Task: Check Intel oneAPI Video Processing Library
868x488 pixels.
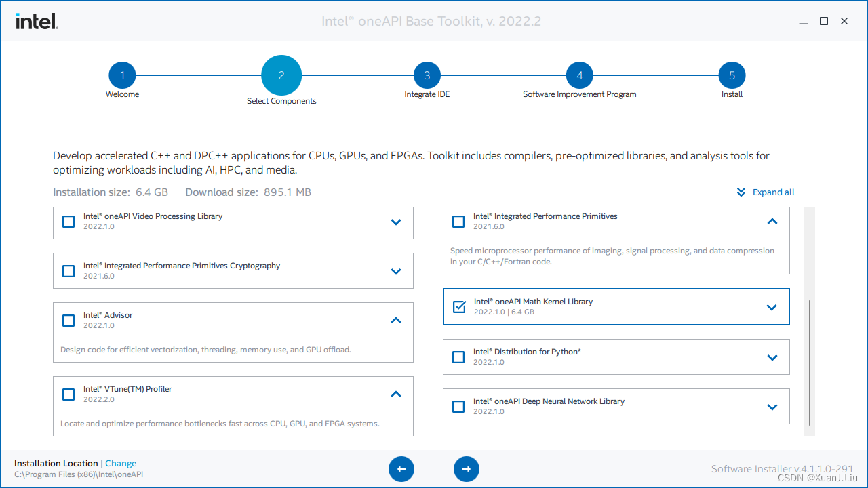Action: click(x=68, y=221)
